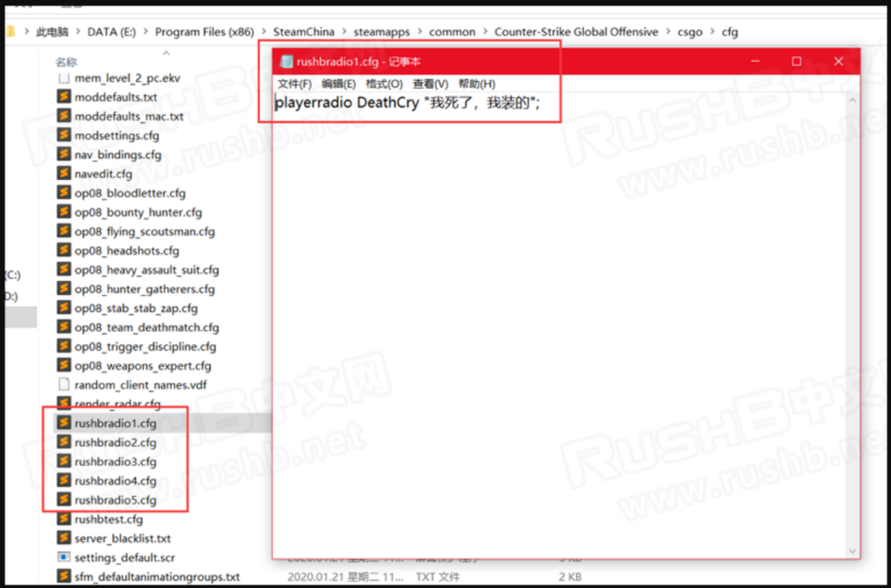Viewport: 891px width, 588px height.
Task: Click the moddefaults.txt file icon
Action: tap(64, 97)
